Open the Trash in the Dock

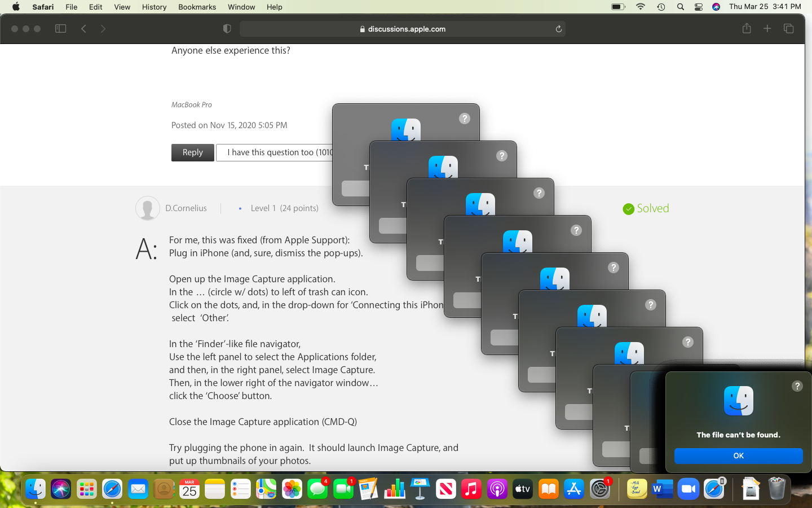(776, 489)
